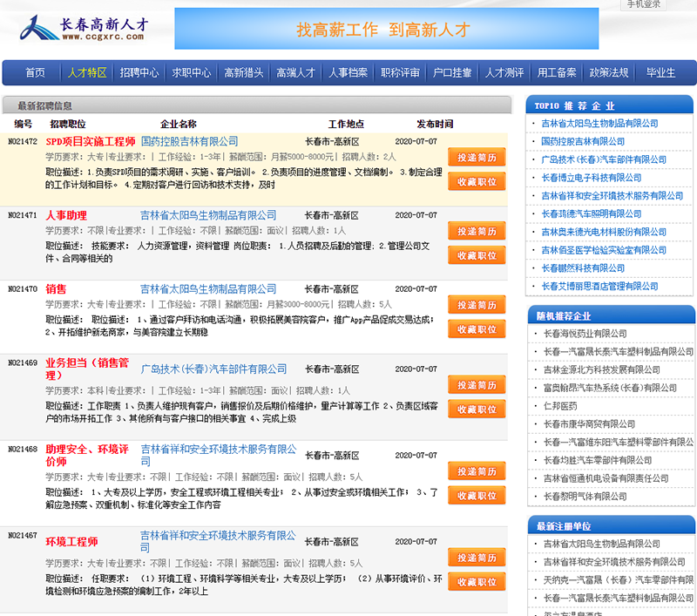
Task: Open 吉林金源北方科技发展有限公司 link
Action: point(601,369)
